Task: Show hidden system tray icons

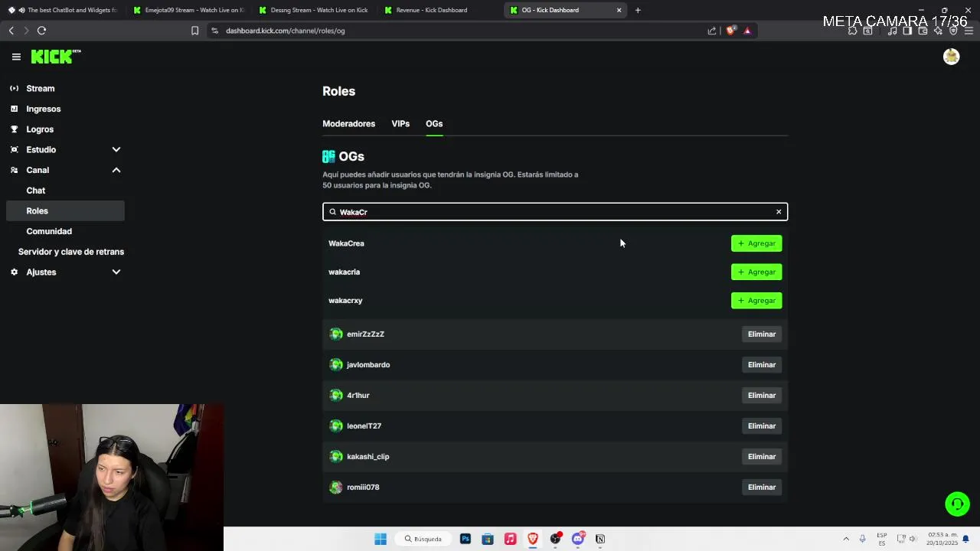Action: [x=846, y=539]
